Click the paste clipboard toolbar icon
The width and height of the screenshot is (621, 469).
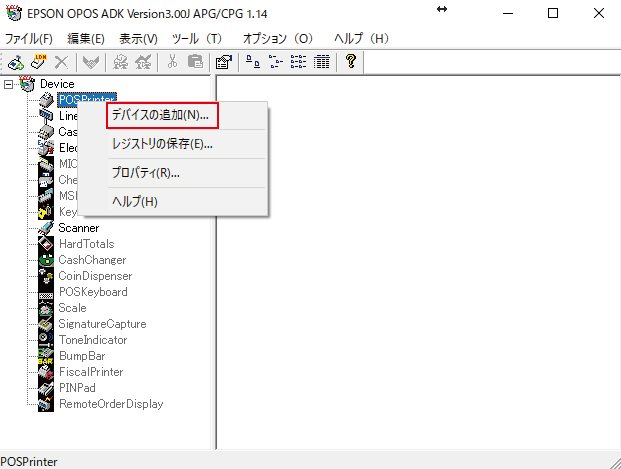[195, 62]
